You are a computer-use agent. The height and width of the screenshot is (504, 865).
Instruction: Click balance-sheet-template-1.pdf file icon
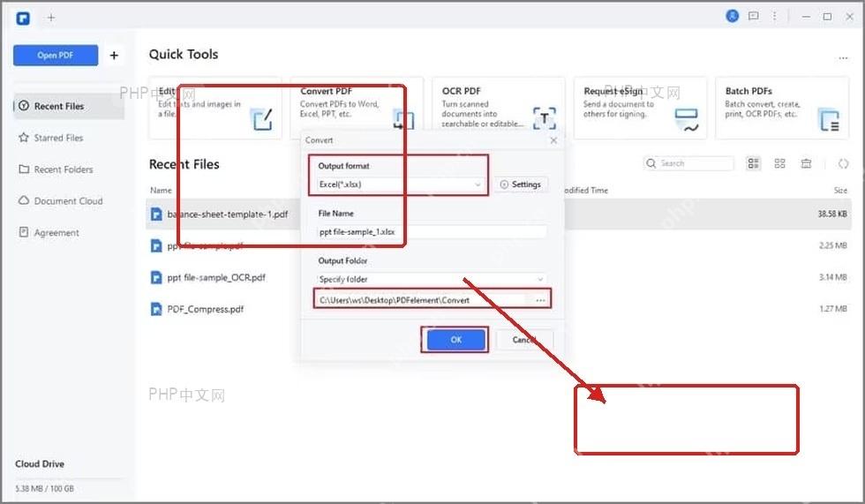pos(157,214)
